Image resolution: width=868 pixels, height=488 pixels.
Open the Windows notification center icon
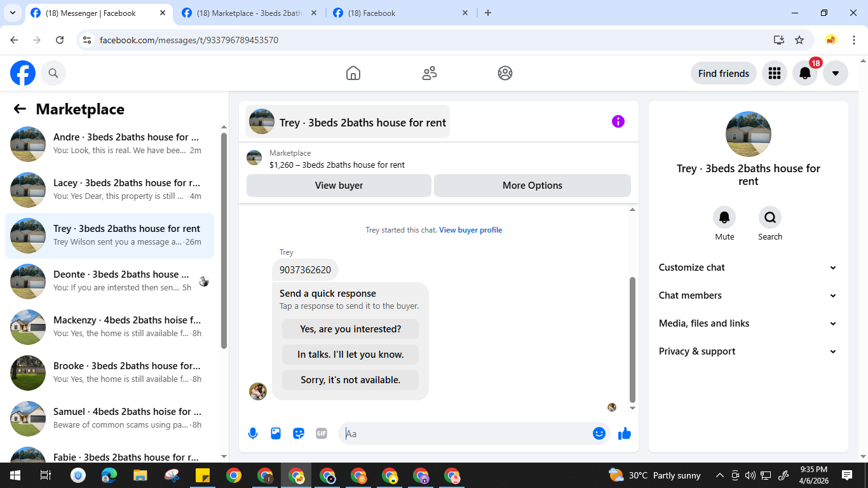(846, 475)
